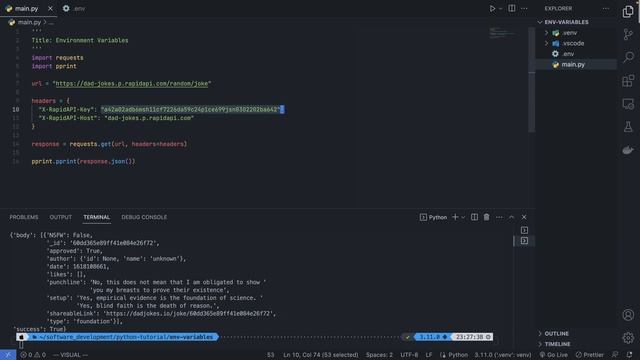Open the Explorer view in activity bar
Viewport: 640px width, 360px height.
pyautogui.click(x=628, y=11)
